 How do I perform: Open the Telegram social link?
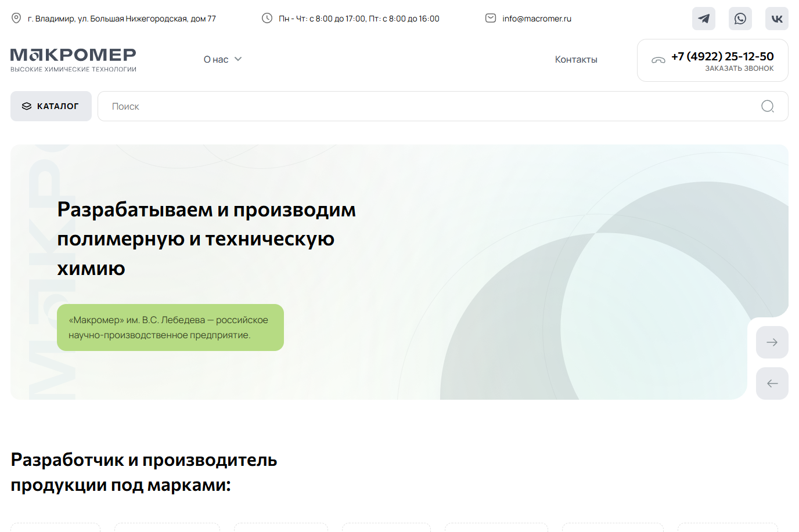[x=703, y=19]
